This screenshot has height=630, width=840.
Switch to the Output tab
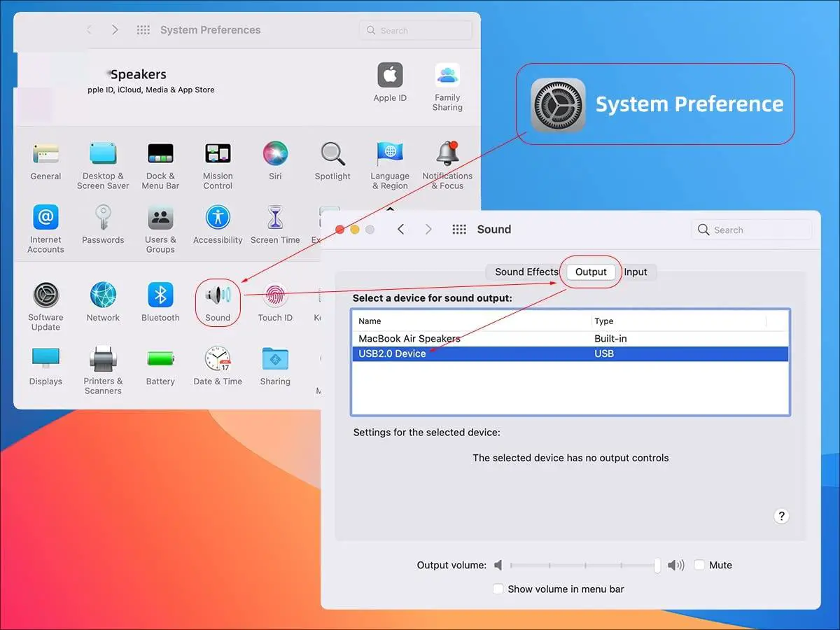(x=591, y=272)
